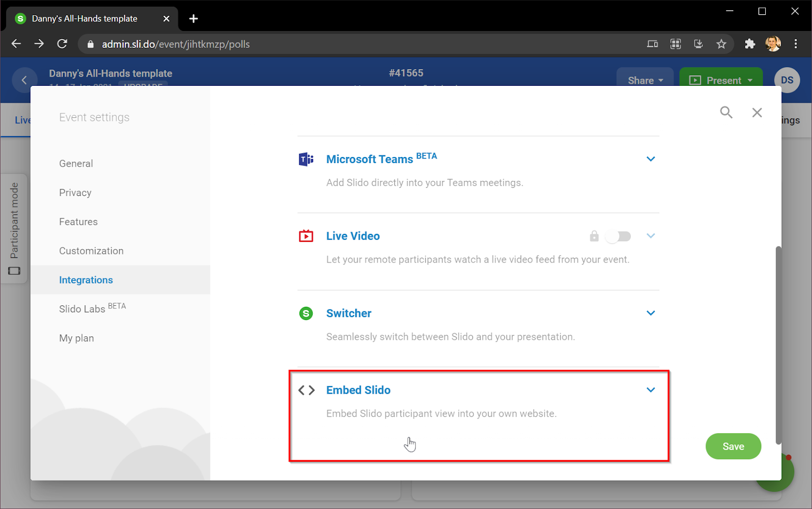Click 'Seamlessly switch between Slido' description
Viewport: 812px width, 509px height.
(x=451, y=337)
